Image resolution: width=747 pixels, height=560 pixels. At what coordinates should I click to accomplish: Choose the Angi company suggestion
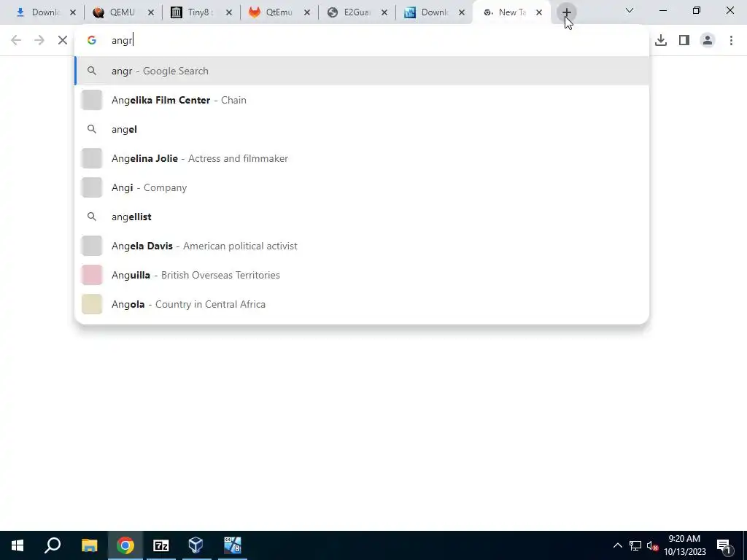362,187
